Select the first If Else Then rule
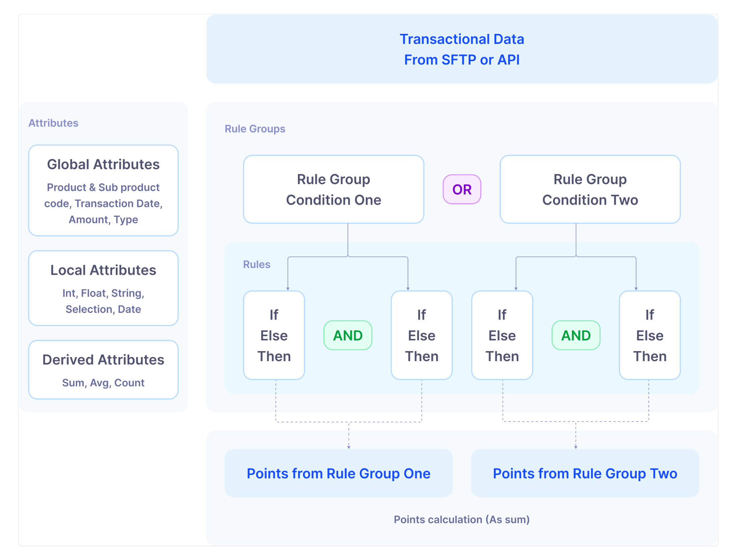 pos(274,335)
